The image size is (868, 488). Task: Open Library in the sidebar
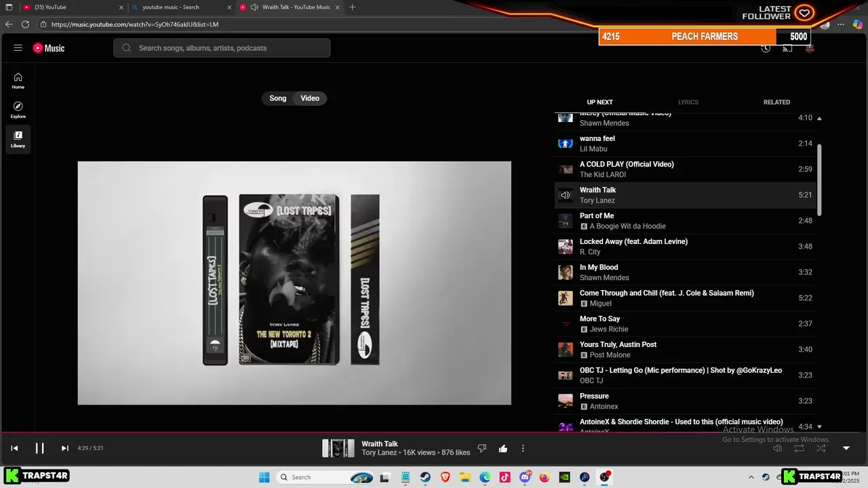coord(18,139)
